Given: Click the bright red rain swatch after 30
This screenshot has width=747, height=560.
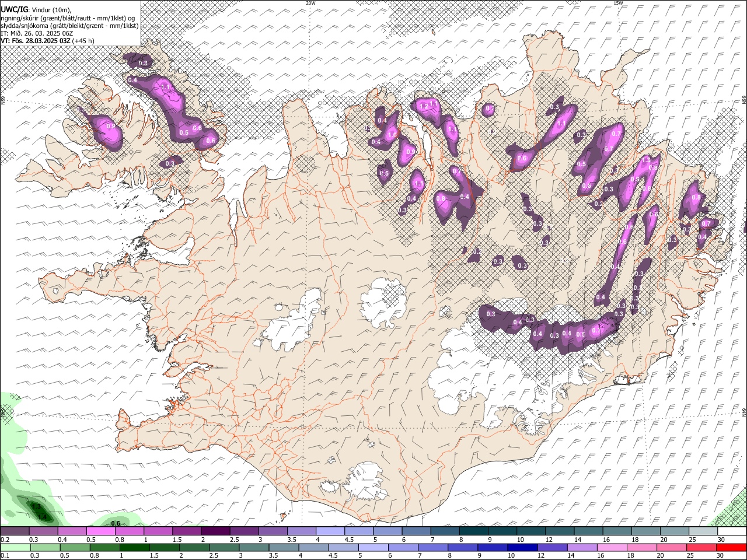Looking at the screenshot, I should [731, 548].
